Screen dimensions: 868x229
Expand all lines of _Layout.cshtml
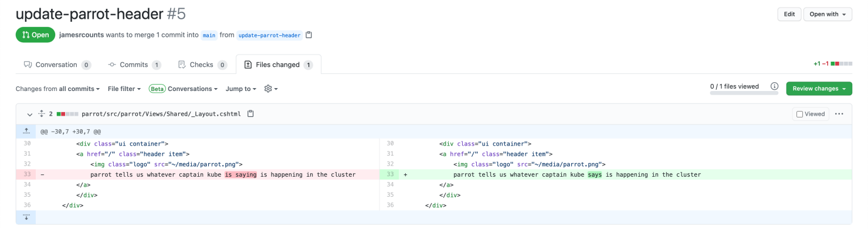point(42,114)
